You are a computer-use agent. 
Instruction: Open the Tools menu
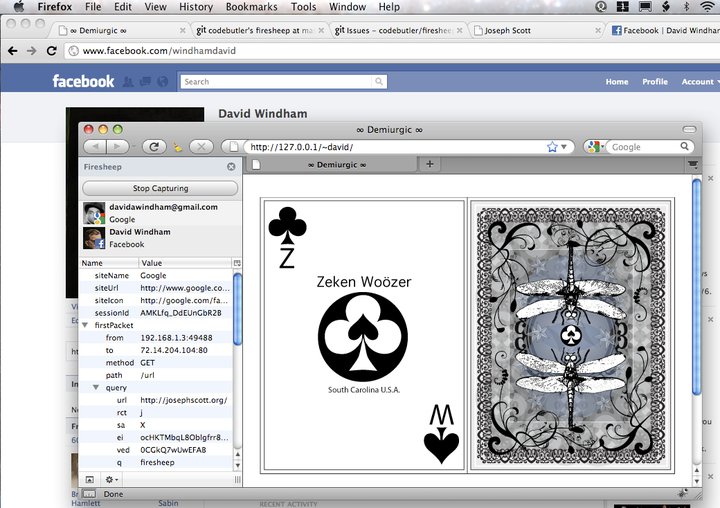(303, 7)
